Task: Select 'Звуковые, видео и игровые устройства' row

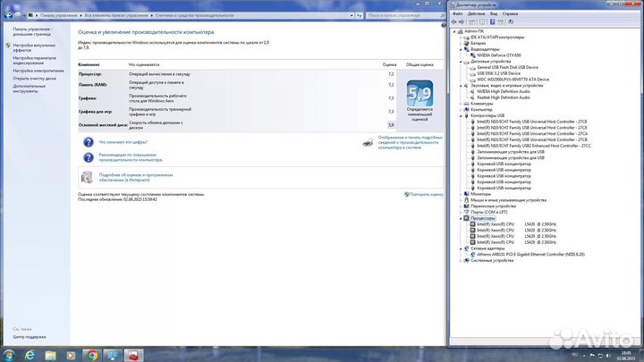Action: [507, 86]
